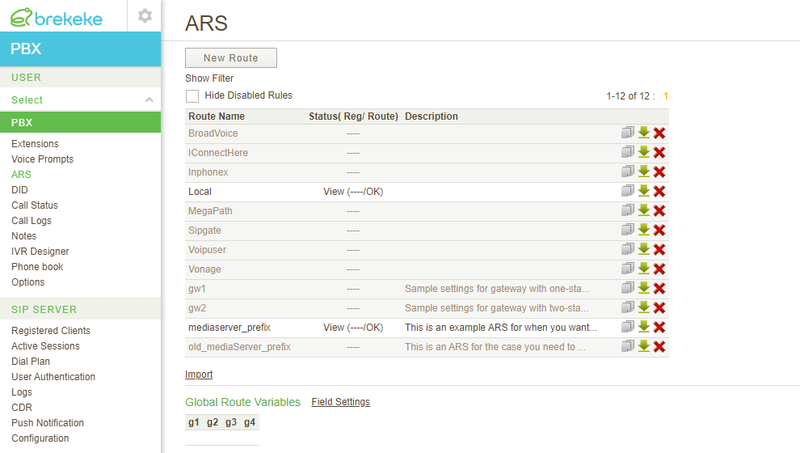
Task: Copy the IConnectHere route
Action: pos(628,152)
